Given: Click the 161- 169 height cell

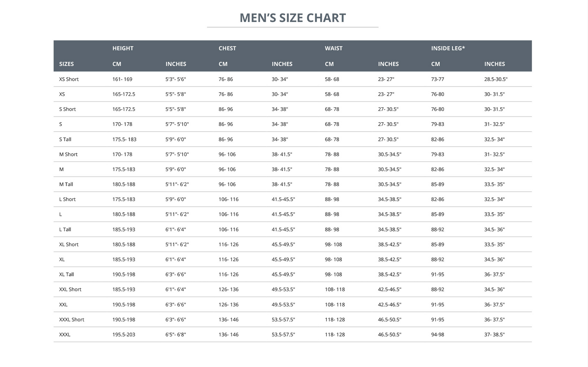Looking at the screenshot, I should (x=122, y=79).
